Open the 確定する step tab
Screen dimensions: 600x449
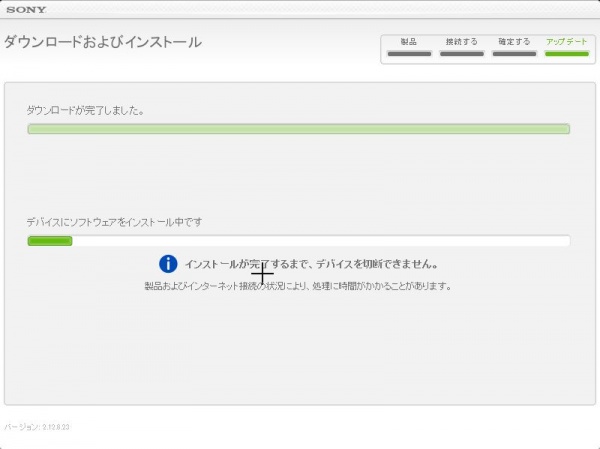[x=514, y=42]
